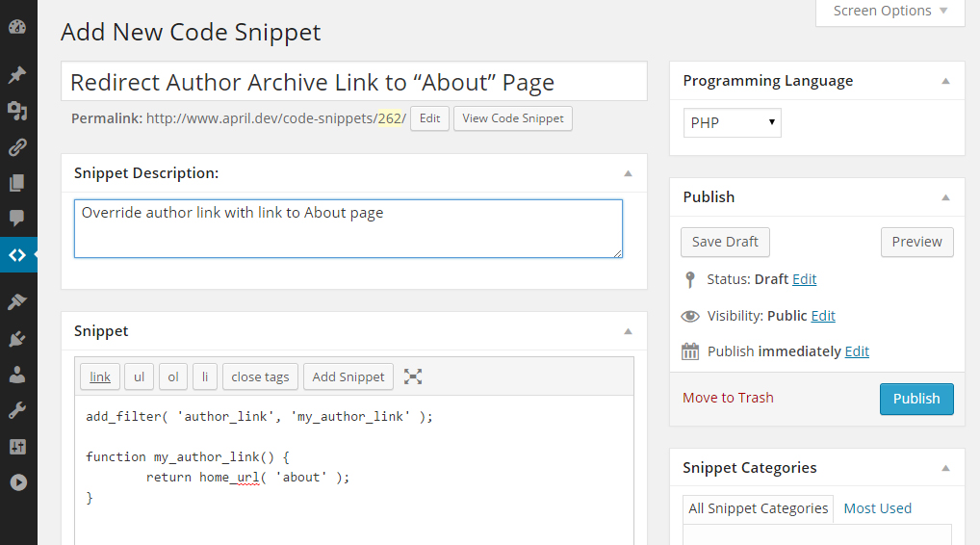The image size is (980, 545).
Task: Insert unordered list with ul button
Action: tap(139, 376)
